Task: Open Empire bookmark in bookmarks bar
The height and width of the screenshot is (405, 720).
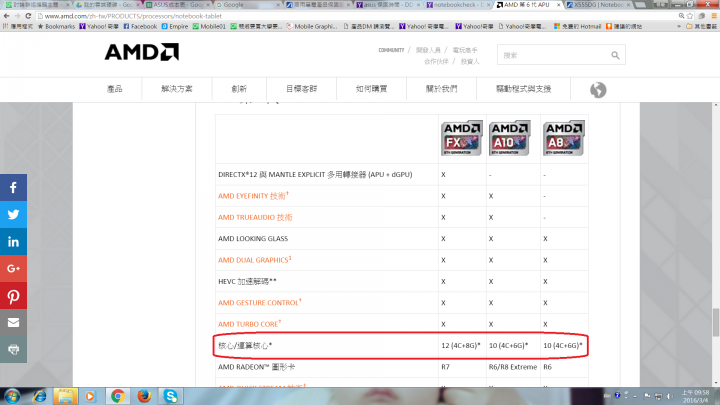Action: 175,27
